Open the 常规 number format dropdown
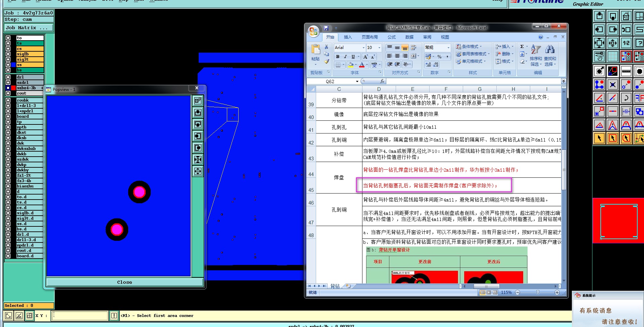Screen dimensions: 644x327 click(x=448, y=48)
